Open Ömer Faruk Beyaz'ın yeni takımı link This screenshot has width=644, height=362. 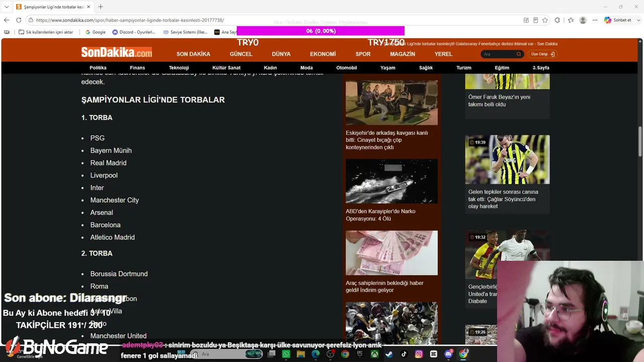tap(499, 101)
